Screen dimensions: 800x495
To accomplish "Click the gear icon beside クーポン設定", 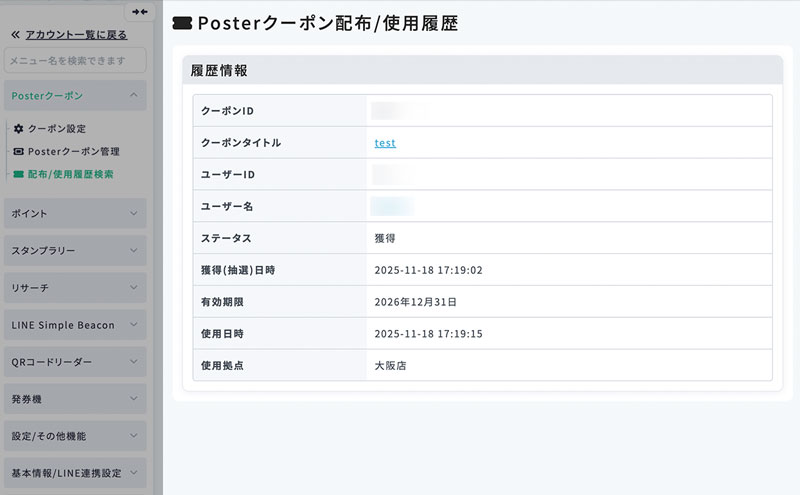I will tap(18, 129).
